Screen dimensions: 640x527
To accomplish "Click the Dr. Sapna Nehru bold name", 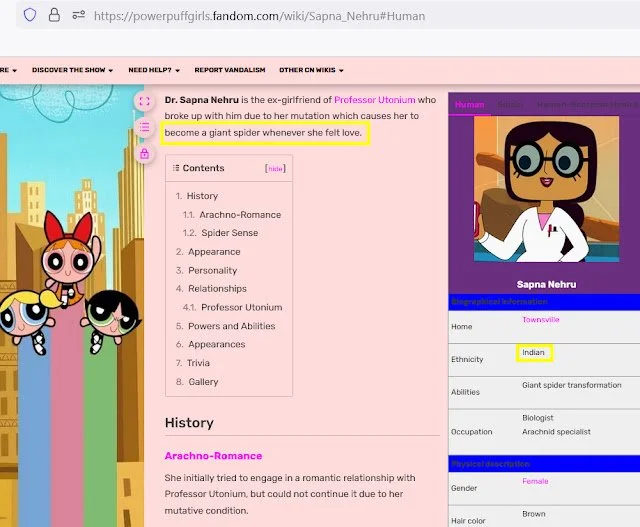I will [x=202, y=100].
